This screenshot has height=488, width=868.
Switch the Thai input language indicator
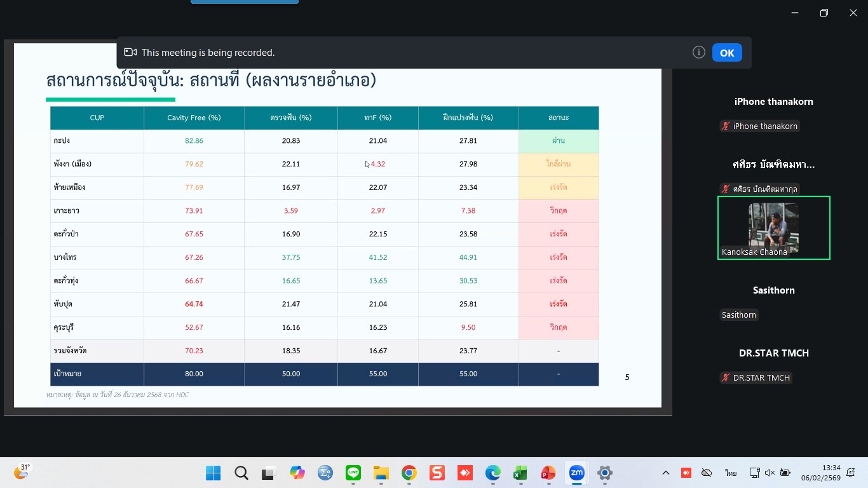click(731, 473)
